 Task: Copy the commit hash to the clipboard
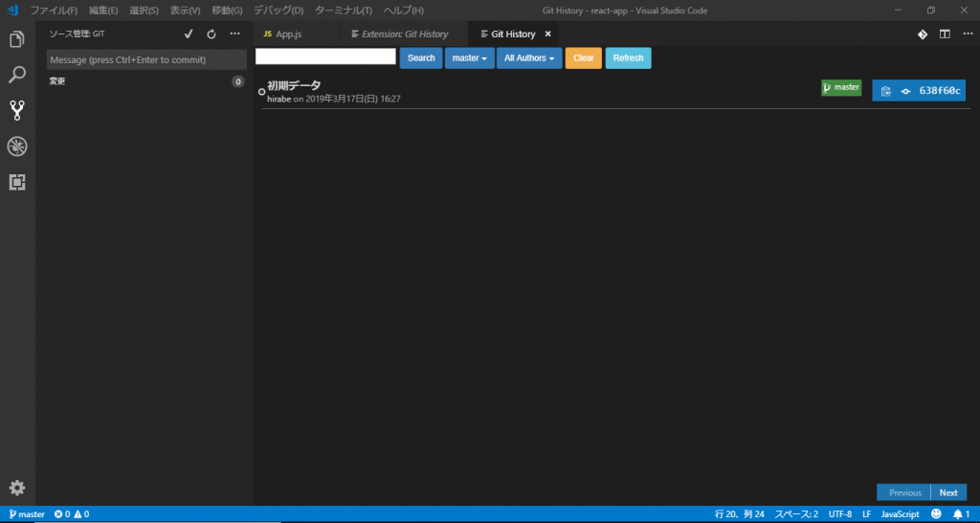click(885, 91)
